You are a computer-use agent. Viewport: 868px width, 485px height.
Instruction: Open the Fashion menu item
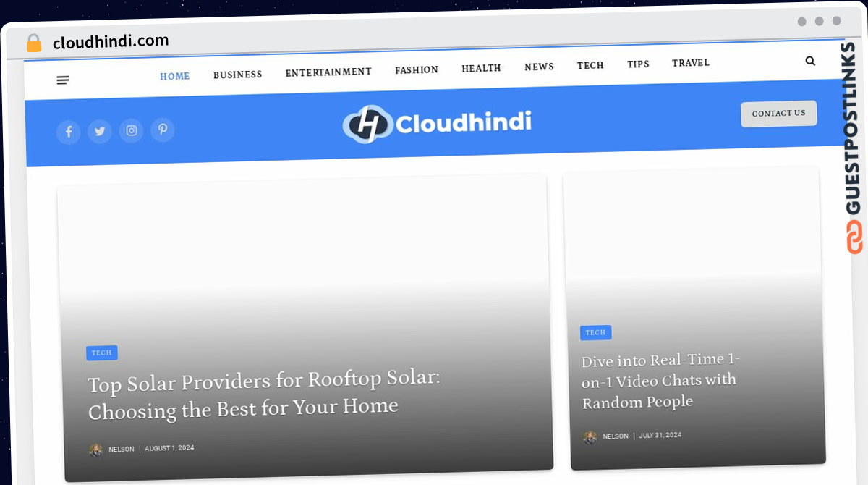click(x=417, y=70)
